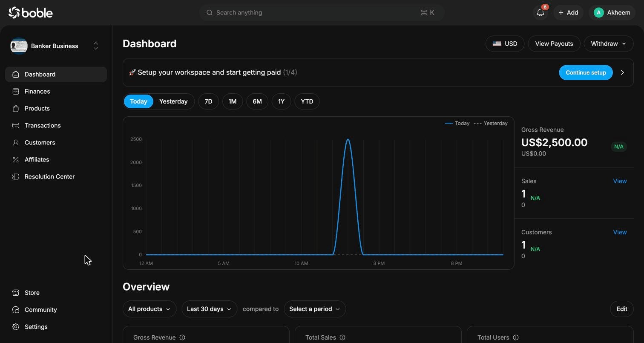
Task: Go to Customers page
Action: tap(56, 142)
